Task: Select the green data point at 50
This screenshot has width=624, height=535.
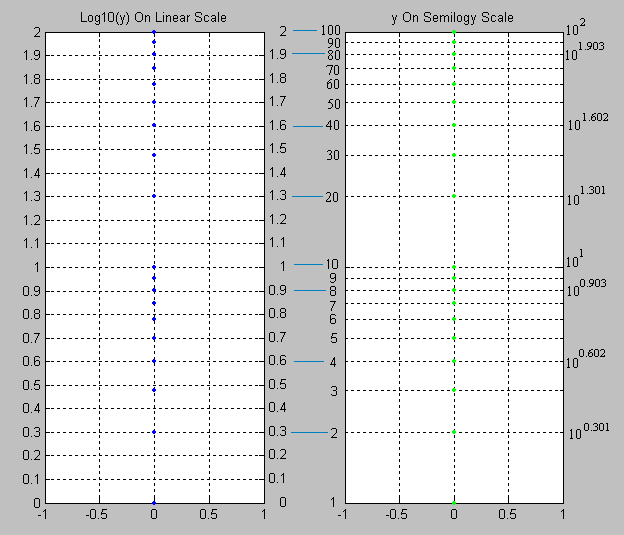Action: pos(454,102)
